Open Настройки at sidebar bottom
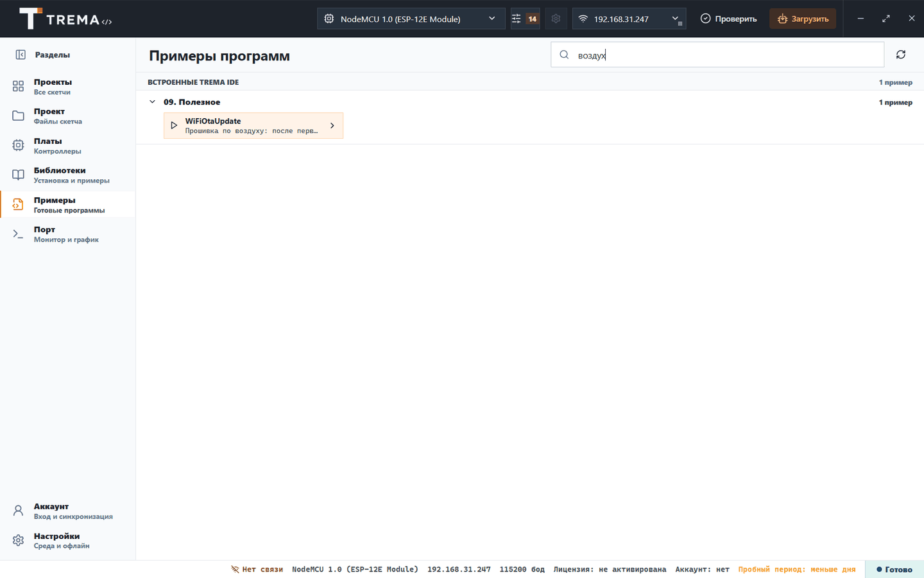Image resolution: width=924 pixels, height=578 pixels. click(67, 541)
